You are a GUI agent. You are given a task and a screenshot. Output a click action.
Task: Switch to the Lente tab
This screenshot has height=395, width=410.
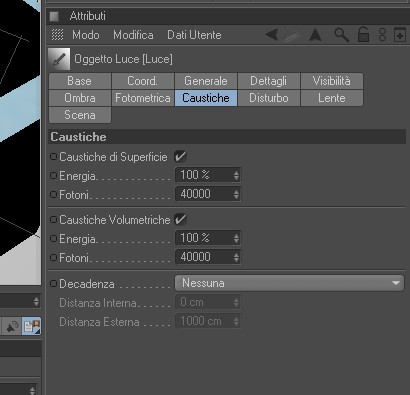point(332,98)
